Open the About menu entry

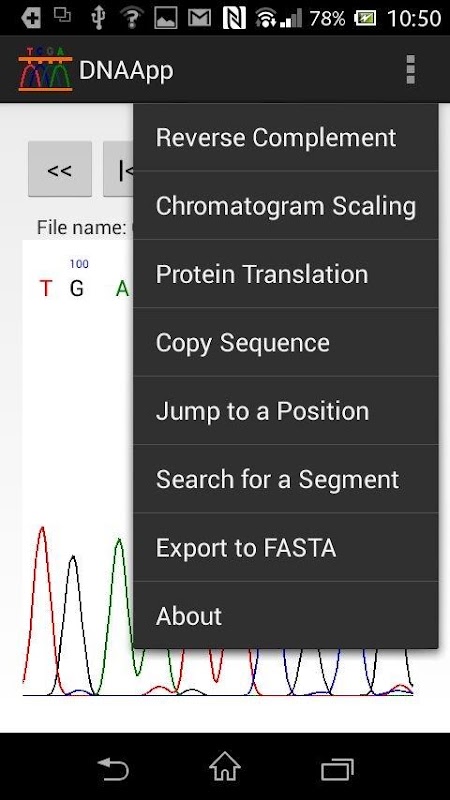coord(286,615)
